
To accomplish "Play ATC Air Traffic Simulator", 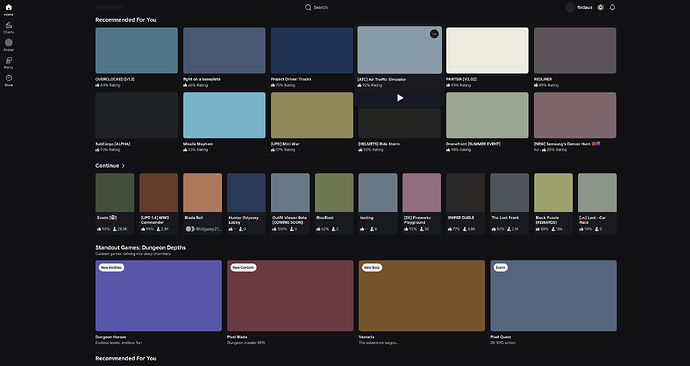I will tap(400, 98).
